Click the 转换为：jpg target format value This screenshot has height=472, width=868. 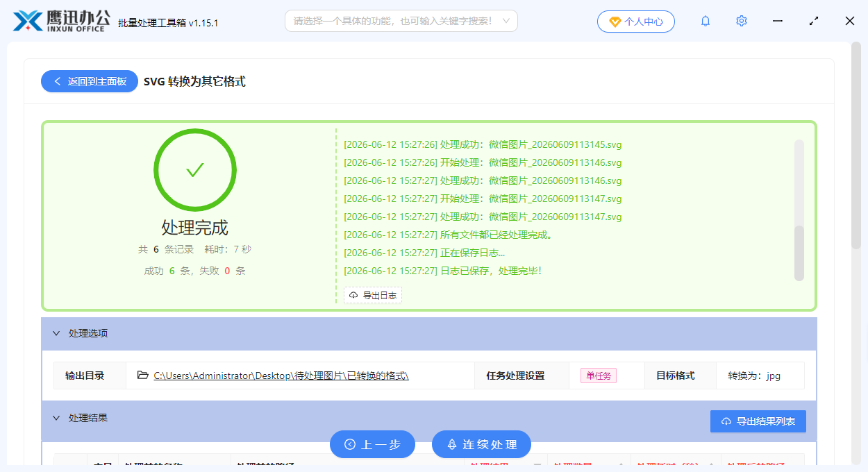[754, 376]
